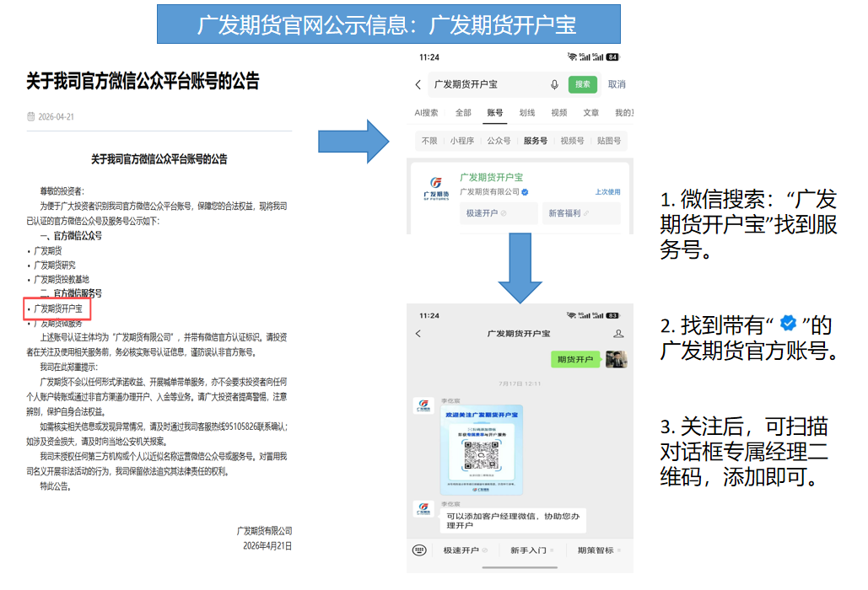This screenshot has width=868, height=590.
Task: Tap the 极速开户 shortcut in search result
Action: (499, 213)
